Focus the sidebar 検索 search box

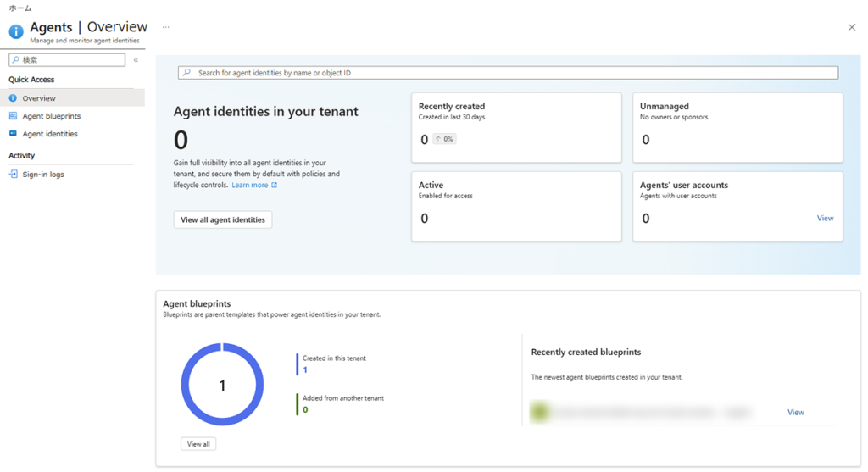tap(67, 60)
